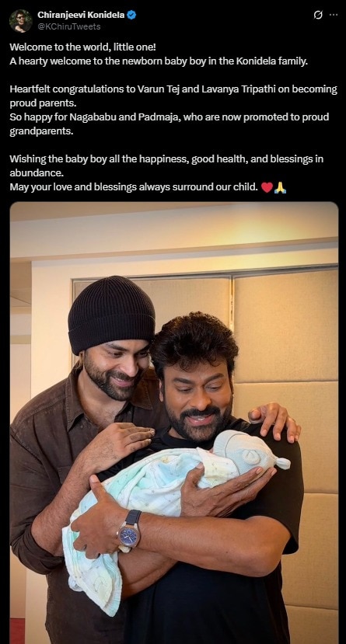Open the attached photo of the newborn
Image resolution: width=346 pixels, height=644 pixels.
coord(174,423)
